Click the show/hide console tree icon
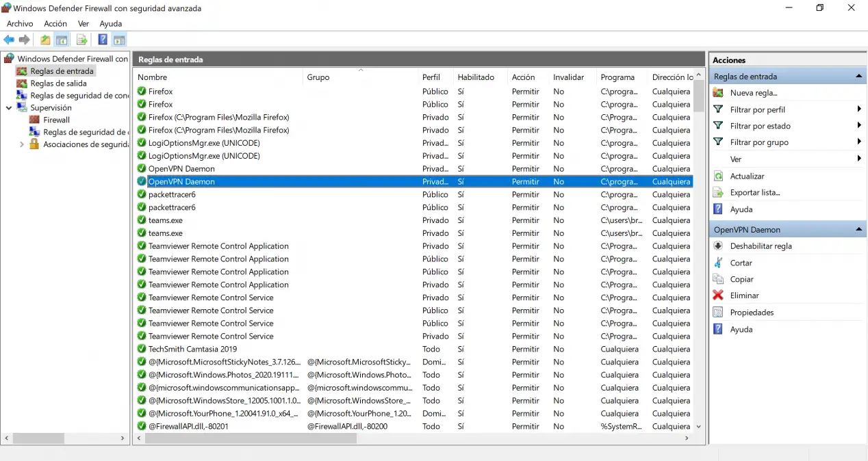Viewport: 868px width, 461px height. 62,40
